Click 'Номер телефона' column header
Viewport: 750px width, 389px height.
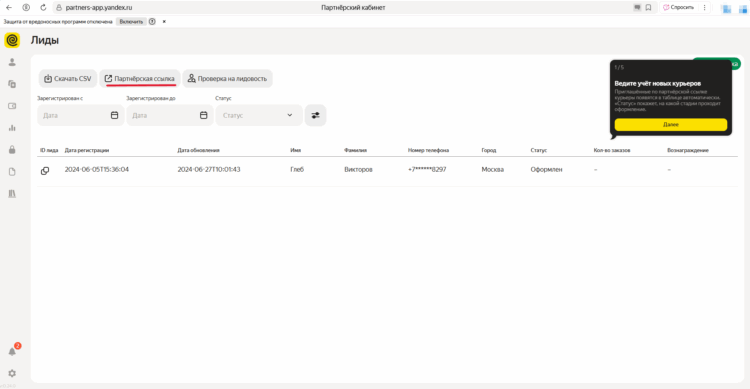428,150
